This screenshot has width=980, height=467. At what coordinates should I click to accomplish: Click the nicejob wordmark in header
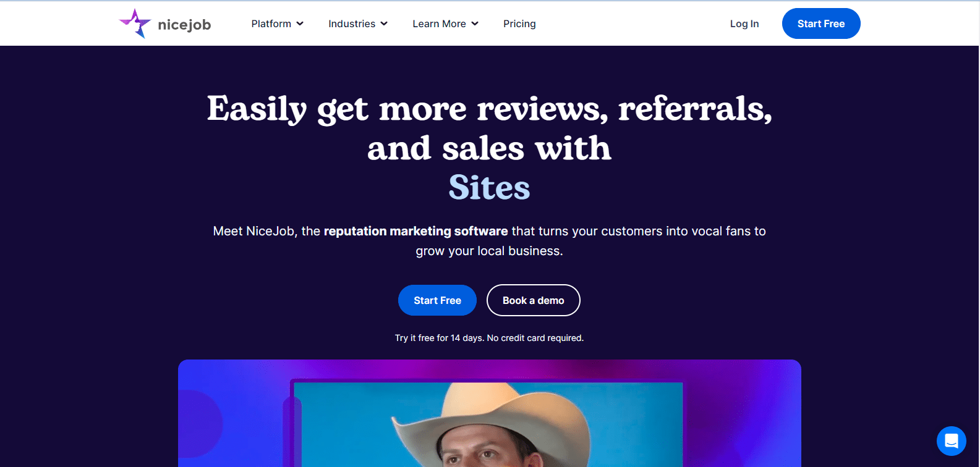(184, 25)
